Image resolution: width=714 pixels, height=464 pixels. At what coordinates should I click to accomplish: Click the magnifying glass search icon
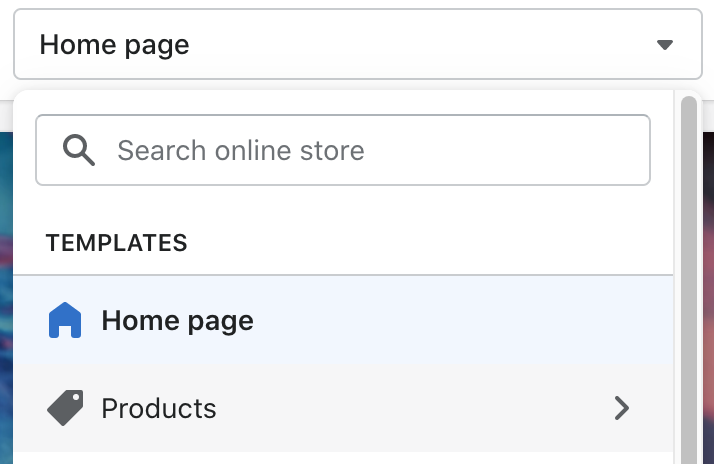[x=79, y=150]
